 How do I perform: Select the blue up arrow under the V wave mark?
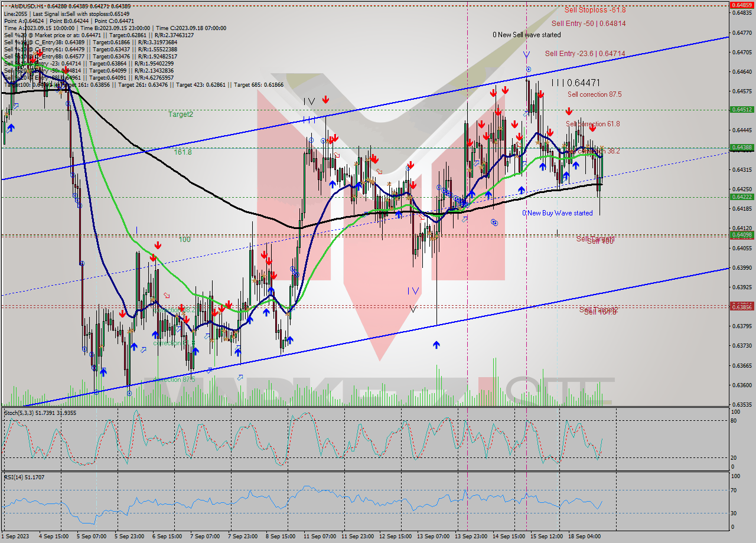(x=436, y=345)
